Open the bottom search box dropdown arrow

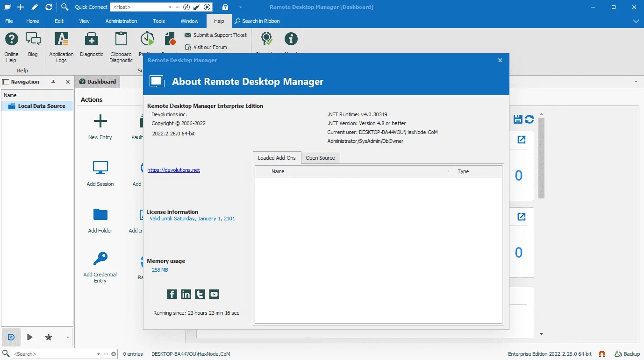click(x=99, y=354)
